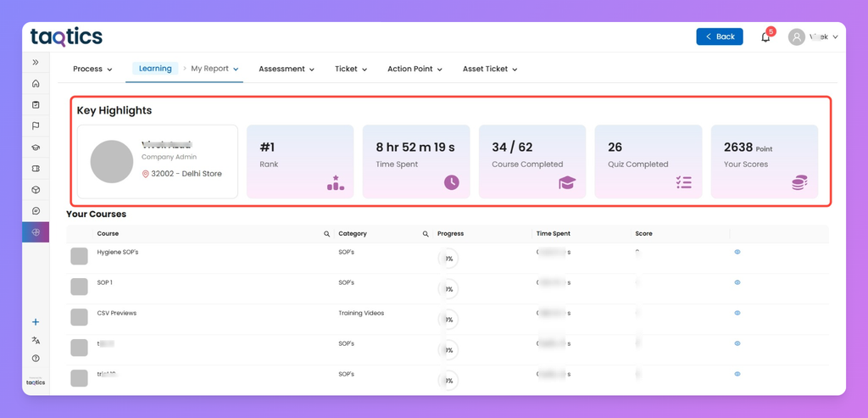Open the notifications bell
Screen dimensions: 868x418
[x=765, y=37]
